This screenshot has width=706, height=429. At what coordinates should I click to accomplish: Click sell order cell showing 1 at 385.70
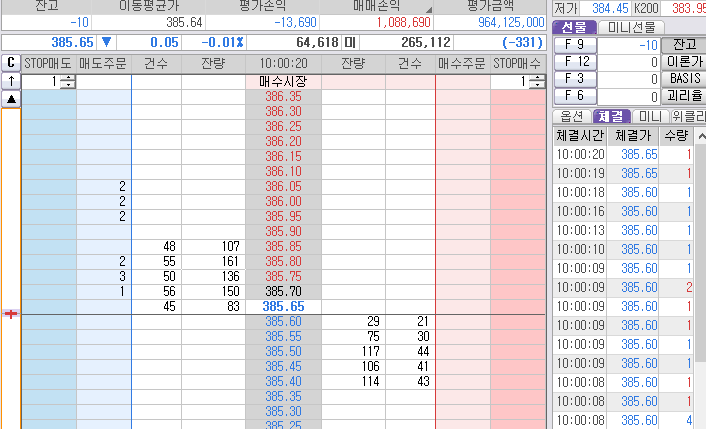point(104,291)
